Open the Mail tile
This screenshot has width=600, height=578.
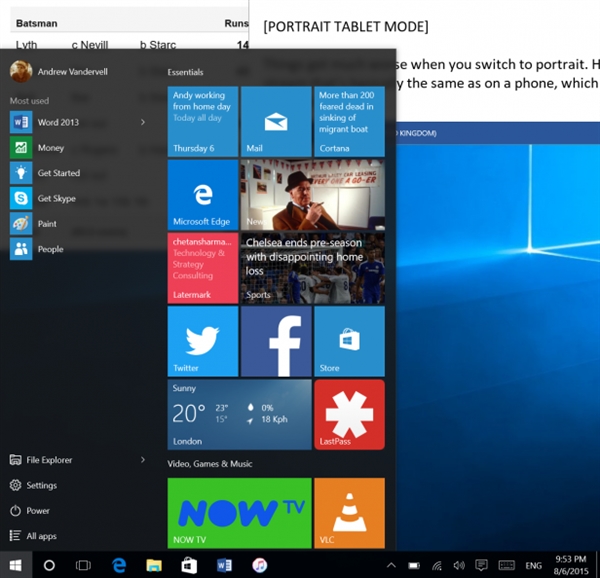[276, 122]
